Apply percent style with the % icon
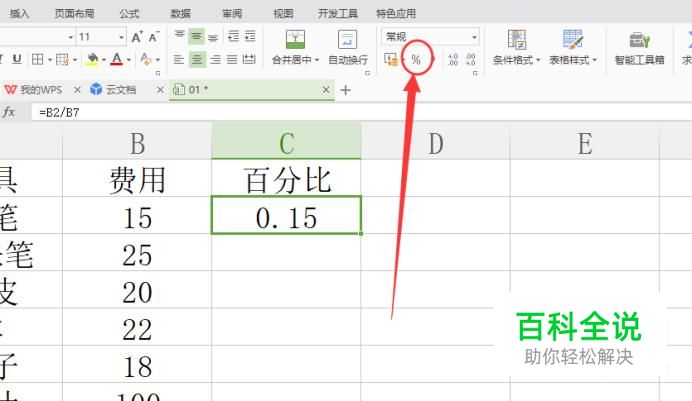Image resolution: width=692 pixels, height=401 pixels. 416,60
